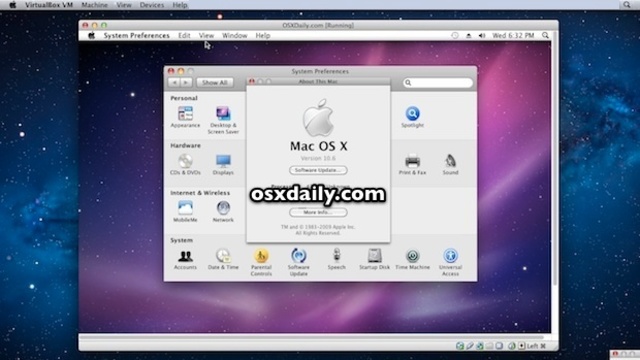
Task: Click Software Update... in About This Mac
Action: click(x=318, y=170)
